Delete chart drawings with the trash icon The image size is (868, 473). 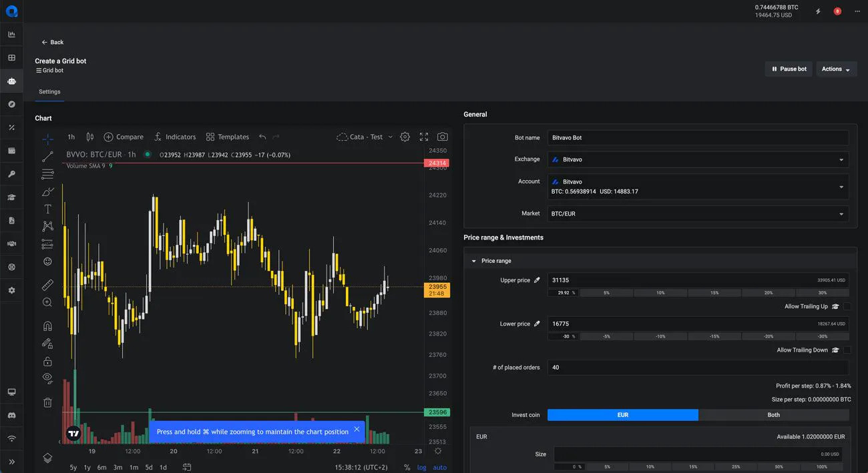47,402
